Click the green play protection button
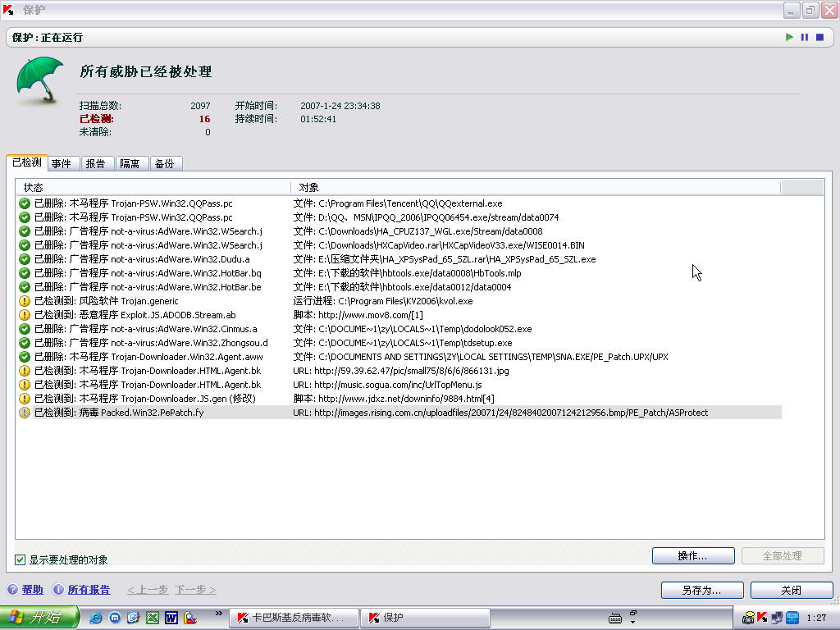The image size is (840, 630). click(789, 37)
